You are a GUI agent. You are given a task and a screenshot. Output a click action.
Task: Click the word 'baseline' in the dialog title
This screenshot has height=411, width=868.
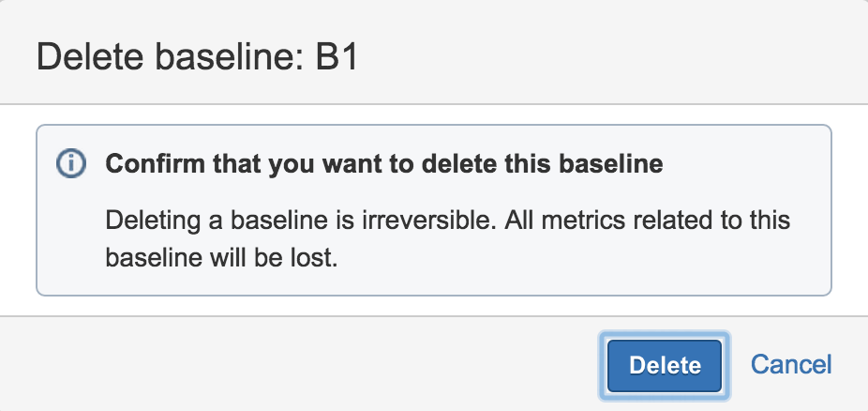tap(221, 57)
